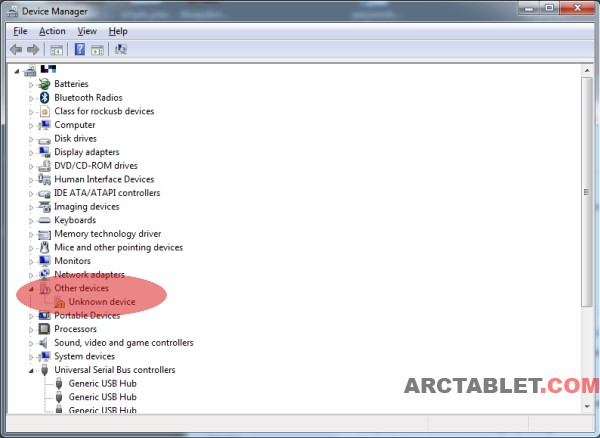Click the Processors category icon
600x438 pixels.
(x=44, y=329)
